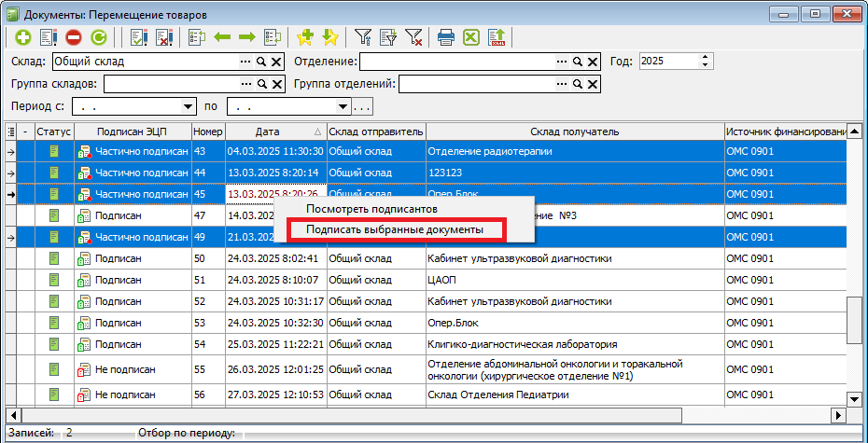
Task: Click the search magnifier in Отделение field
Action: click(x=577, y=62)
